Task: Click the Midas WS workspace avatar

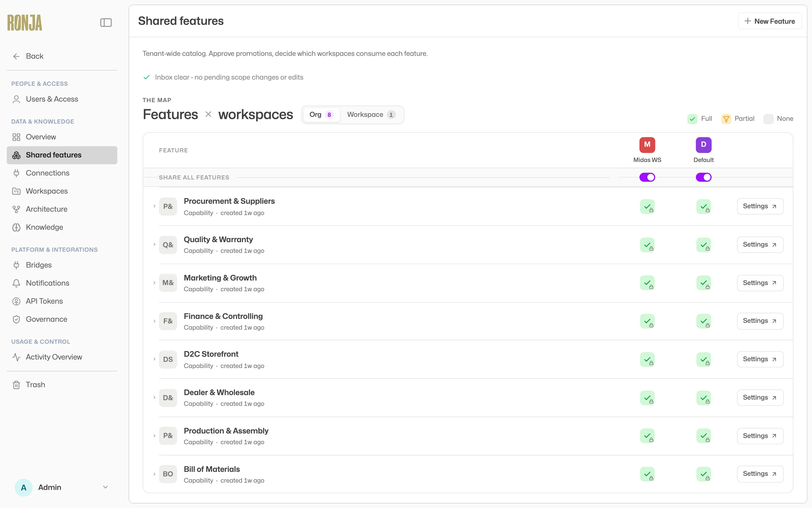Action: (647, 145)
